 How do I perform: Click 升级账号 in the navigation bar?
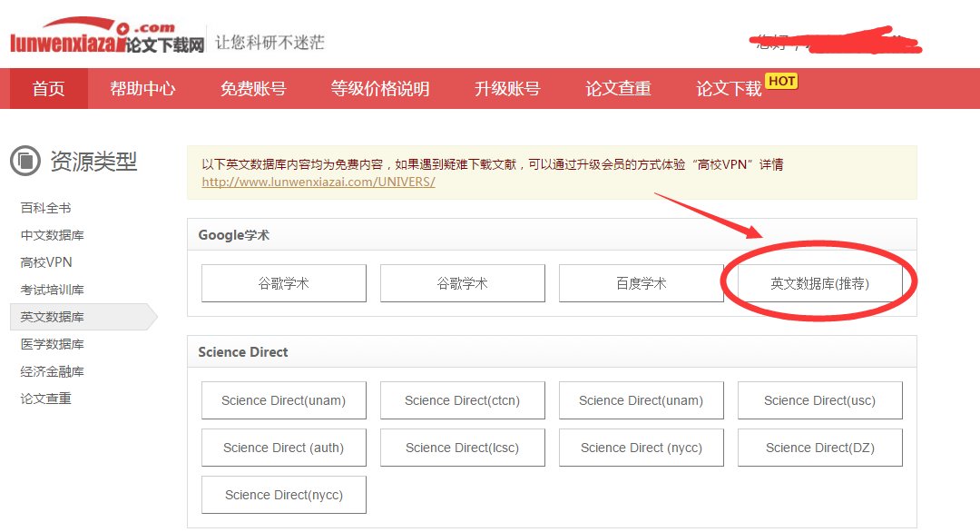click(507, 89)
